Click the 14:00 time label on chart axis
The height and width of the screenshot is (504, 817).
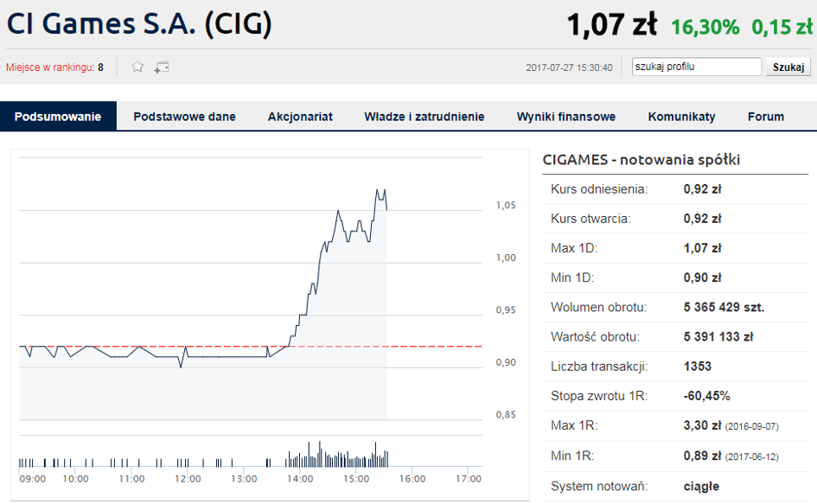tap(300, 479)
